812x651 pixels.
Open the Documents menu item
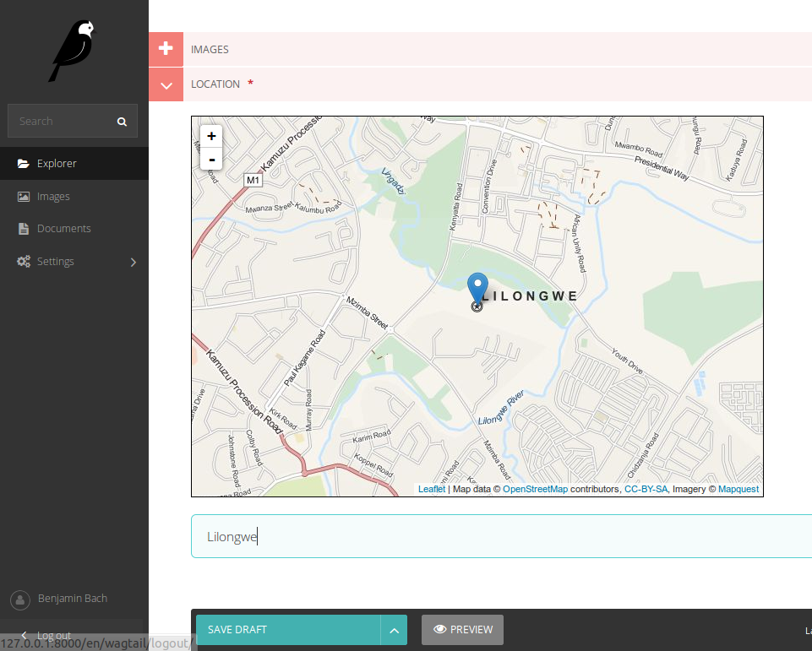pos(74,229)
